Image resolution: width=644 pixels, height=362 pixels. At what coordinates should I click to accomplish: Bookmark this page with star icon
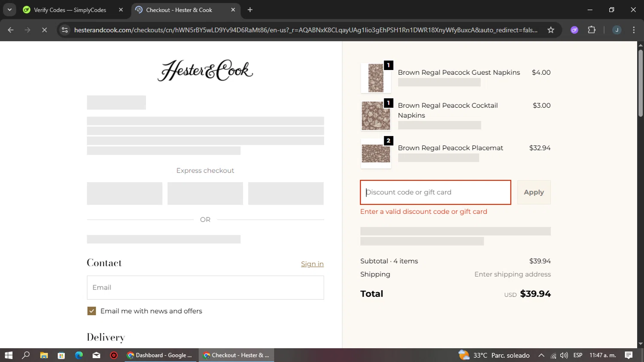pyautogui.click(x=551, y=30)
